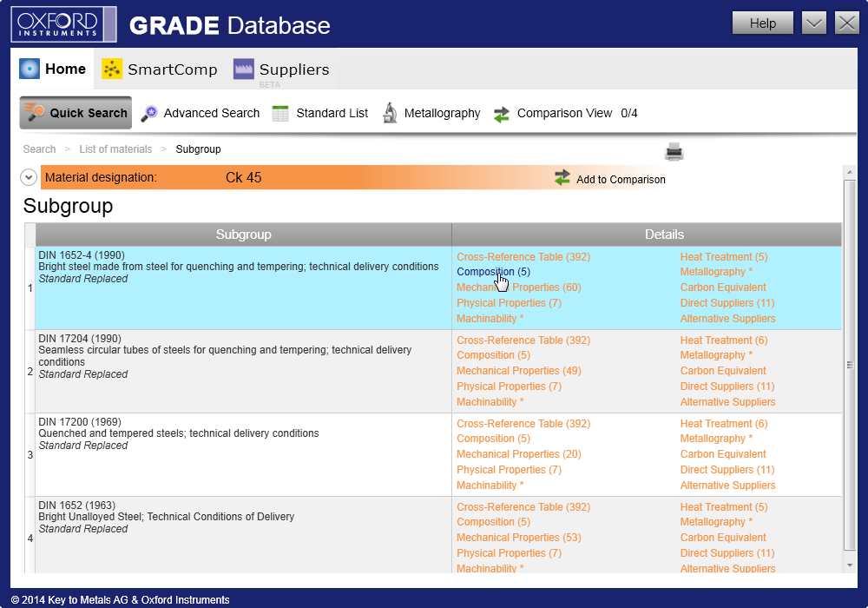Viewport: 868px width, 608px height.
Task: Click the Add to Comparison arrows icon
Action: click(x=562, y=178)
